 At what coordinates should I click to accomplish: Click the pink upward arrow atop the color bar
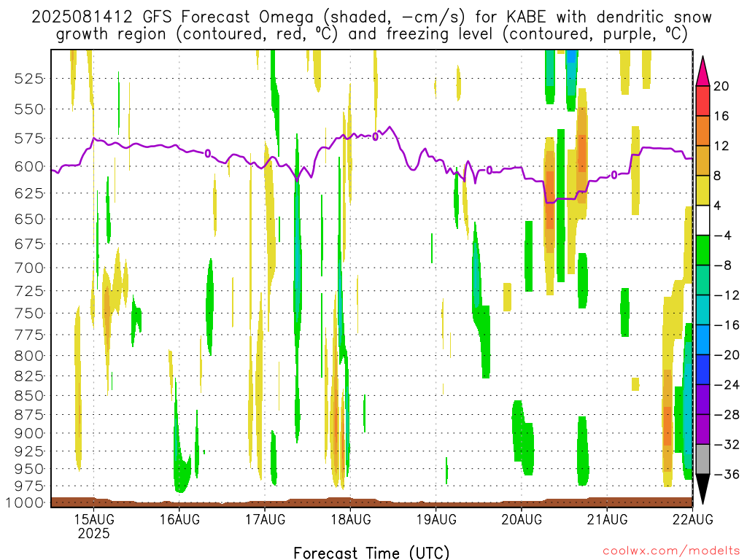pyautogui.click(x=703, y=71)
